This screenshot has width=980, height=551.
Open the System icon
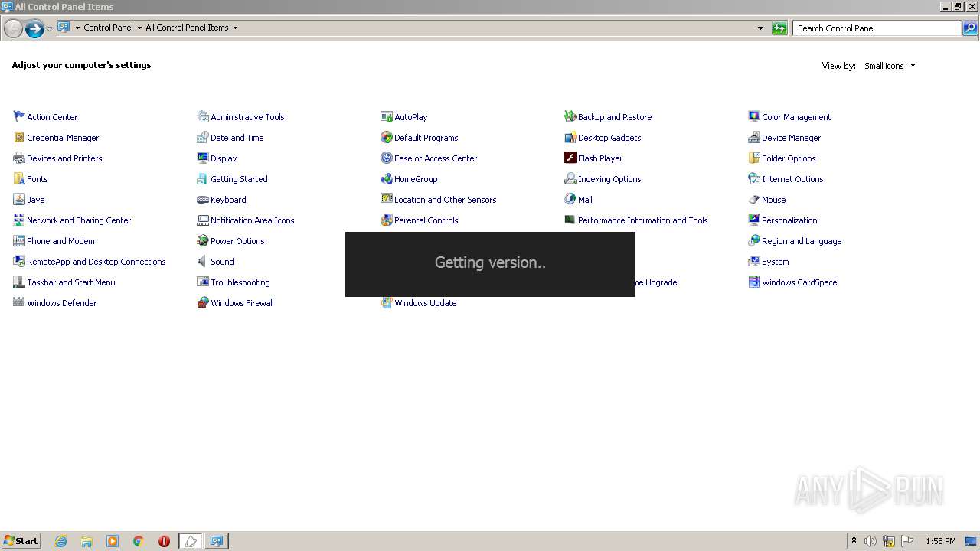pyautogui.click(x=754, y=262)
